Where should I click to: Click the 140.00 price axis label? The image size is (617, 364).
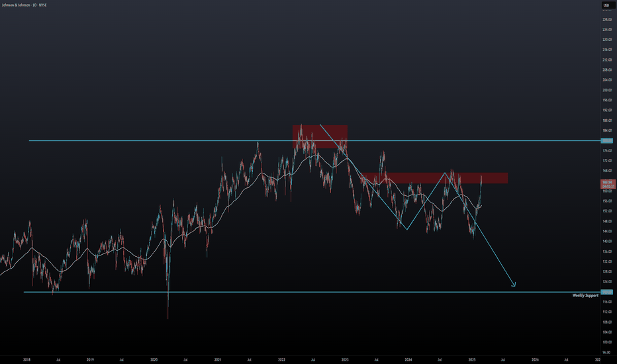[607, 241]
